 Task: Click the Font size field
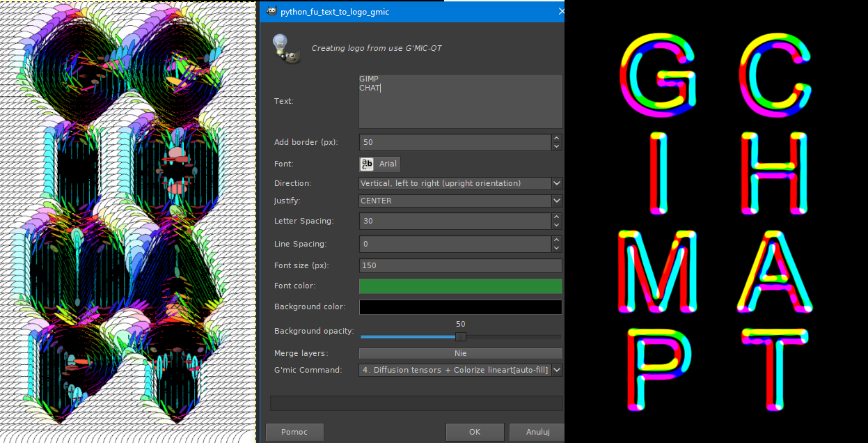(x=461, y=265)
